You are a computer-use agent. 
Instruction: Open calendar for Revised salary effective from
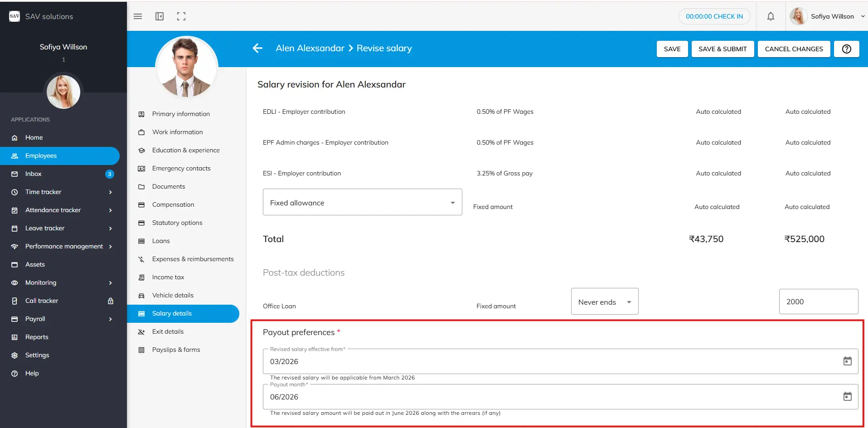pos(847,361)
